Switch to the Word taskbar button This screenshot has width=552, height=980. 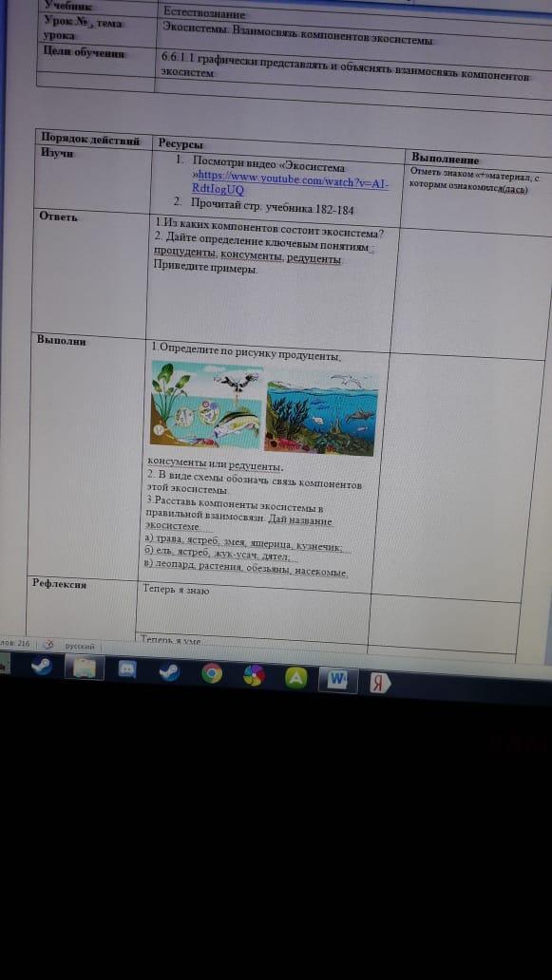pos(338,680)
